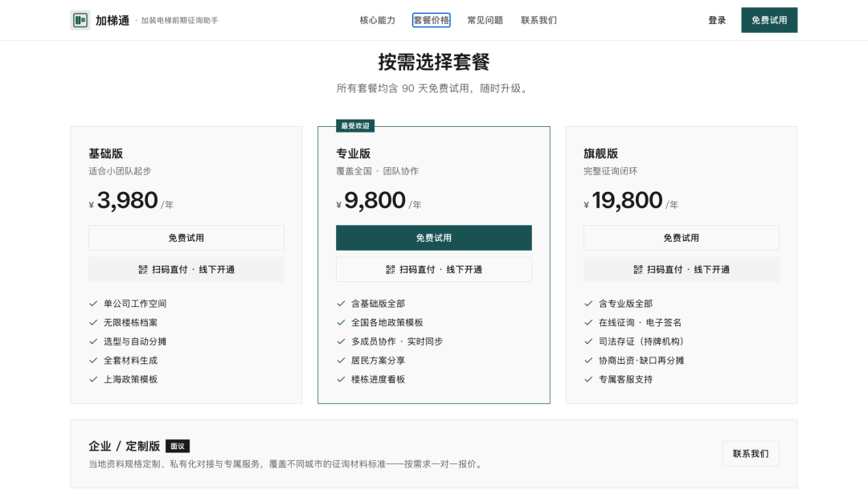Choose 扫码直付 for 专业版 plan

point(434,269)
